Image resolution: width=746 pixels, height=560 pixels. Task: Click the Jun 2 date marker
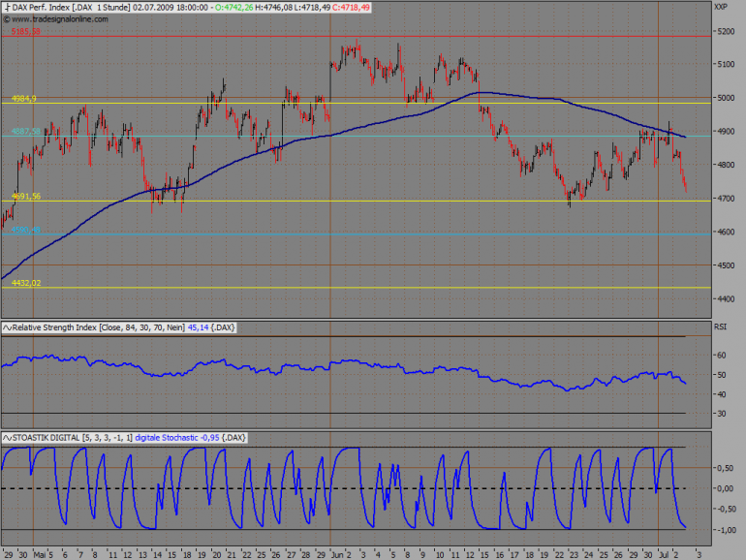[x=341, y=555]
